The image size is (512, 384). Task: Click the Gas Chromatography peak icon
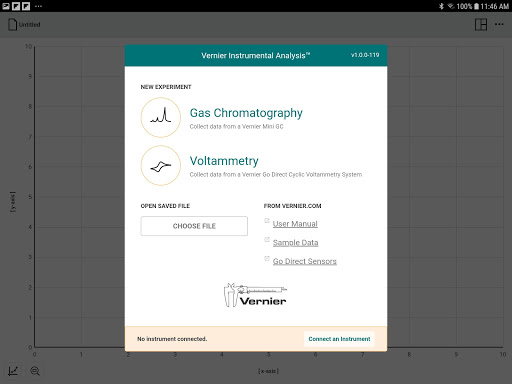point(161,117)
